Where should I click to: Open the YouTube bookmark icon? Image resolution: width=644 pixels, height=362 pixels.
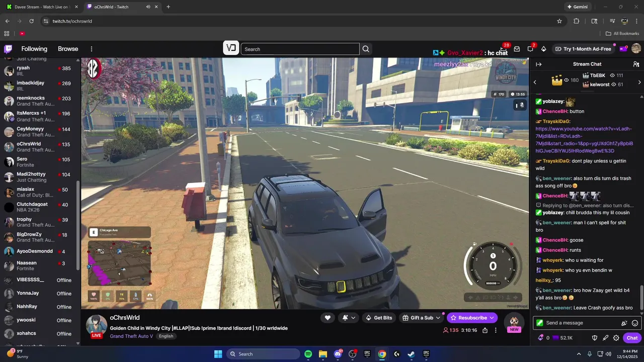(x=22, y=34)
